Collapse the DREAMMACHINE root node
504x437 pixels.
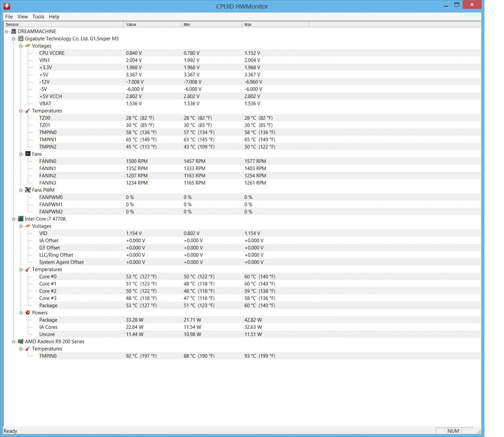[6, 31]
